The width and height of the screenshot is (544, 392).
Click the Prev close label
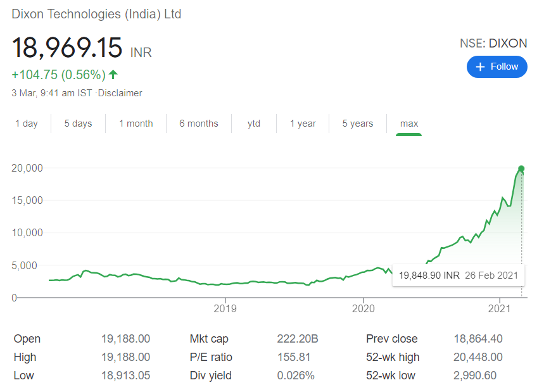coord(392,339)
